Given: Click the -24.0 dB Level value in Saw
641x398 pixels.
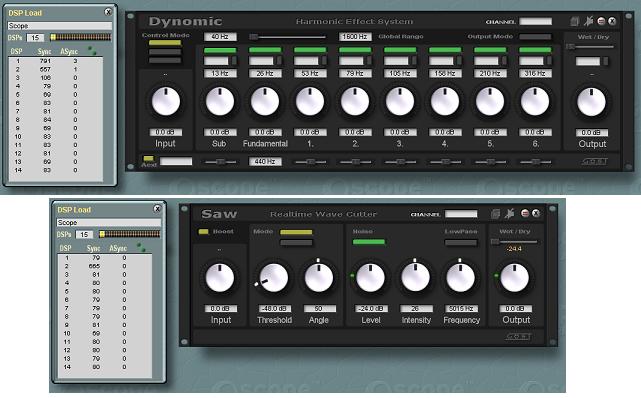Looking at the screenshot, I should (x=371, y=309).
